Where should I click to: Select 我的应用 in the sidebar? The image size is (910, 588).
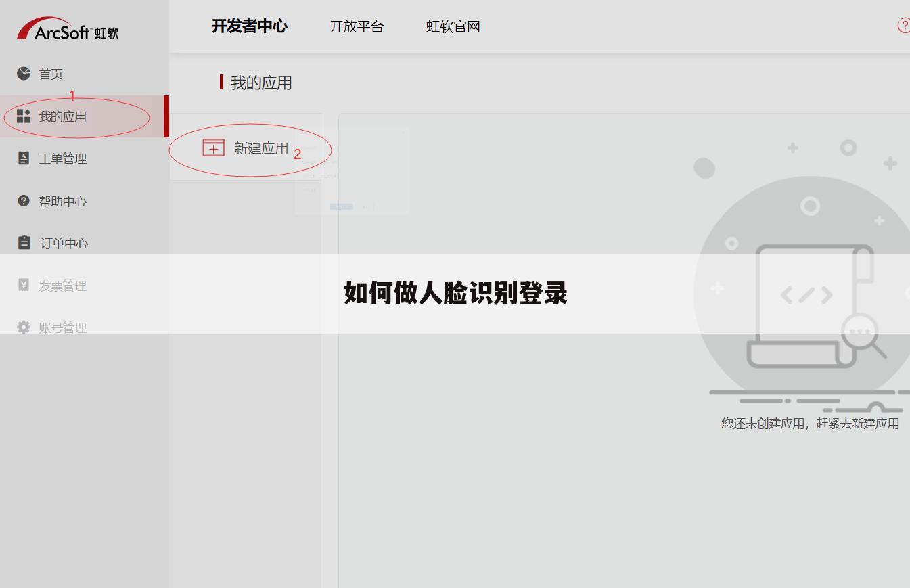62,116
